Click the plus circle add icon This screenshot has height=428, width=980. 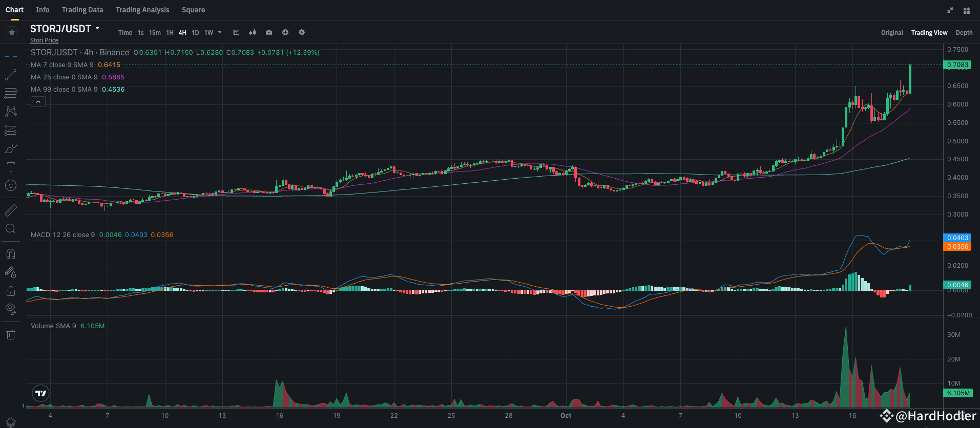[x=285, y=32]
